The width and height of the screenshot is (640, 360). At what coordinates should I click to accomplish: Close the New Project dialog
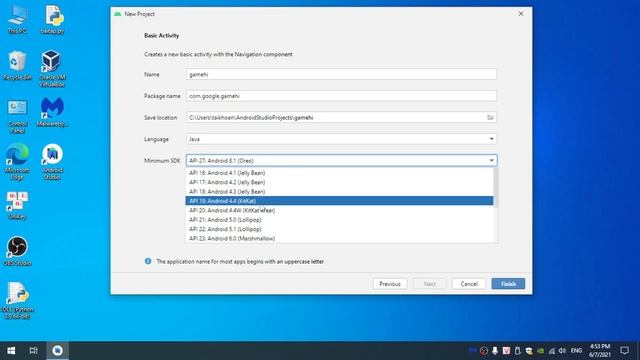tap(521, 14)
